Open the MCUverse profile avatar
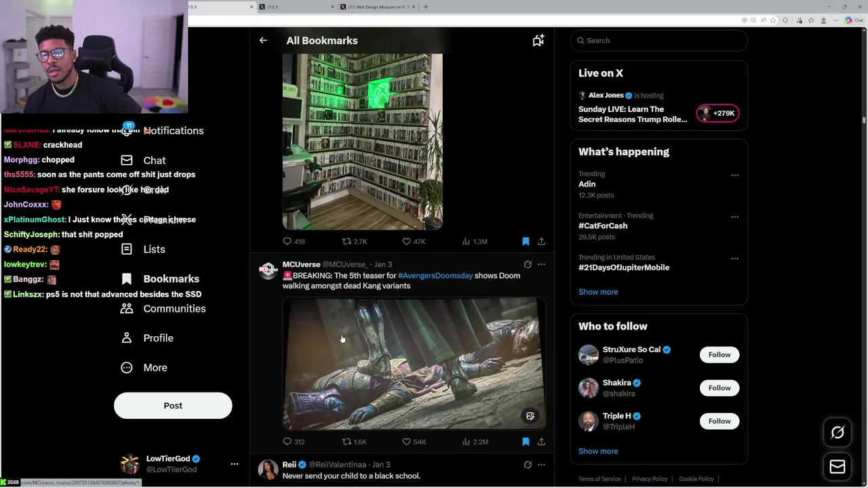Viewport: 868px width, 488px height. pos(268,270)
